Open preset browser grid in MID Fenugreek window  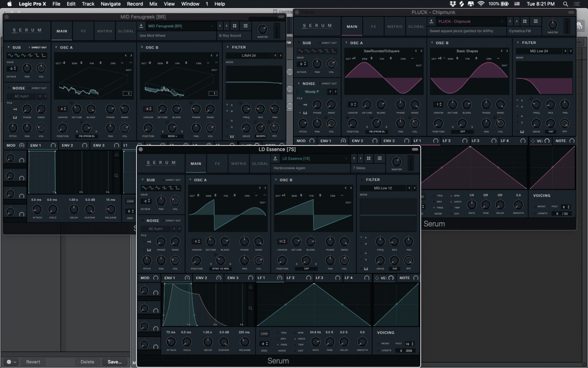pyautogui.click(x=234, y=26)
